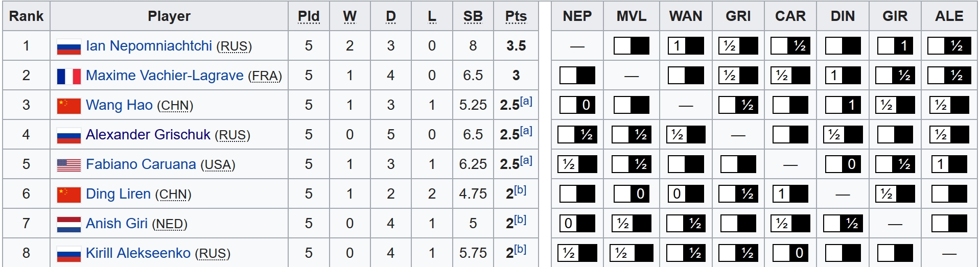Click the Russian flag beside Ian Nepomniachtchi

point(68,46)
